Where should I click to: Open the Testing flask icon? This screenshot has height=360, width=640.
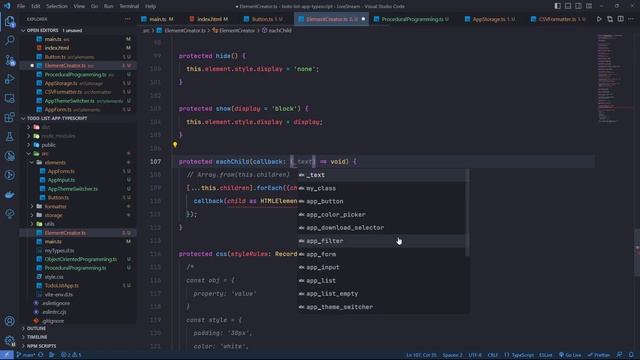[x=9, y=137]
